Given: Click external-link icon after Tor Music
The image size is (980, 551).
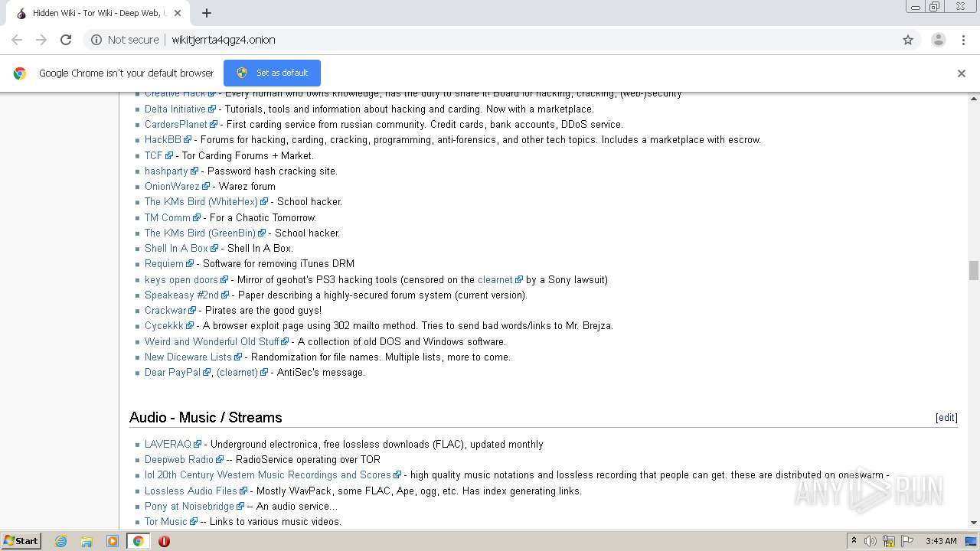Looking at the screenshot, I should 193,522.
